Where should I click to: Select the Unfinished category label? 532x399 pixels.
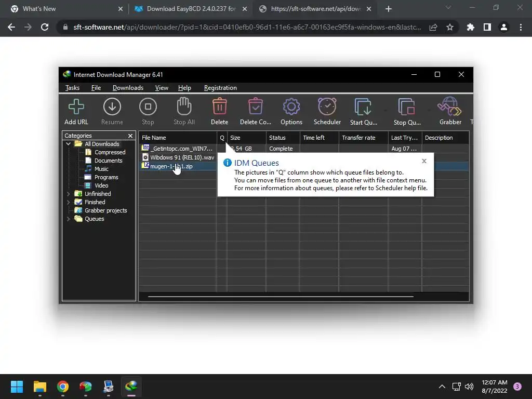98,194
